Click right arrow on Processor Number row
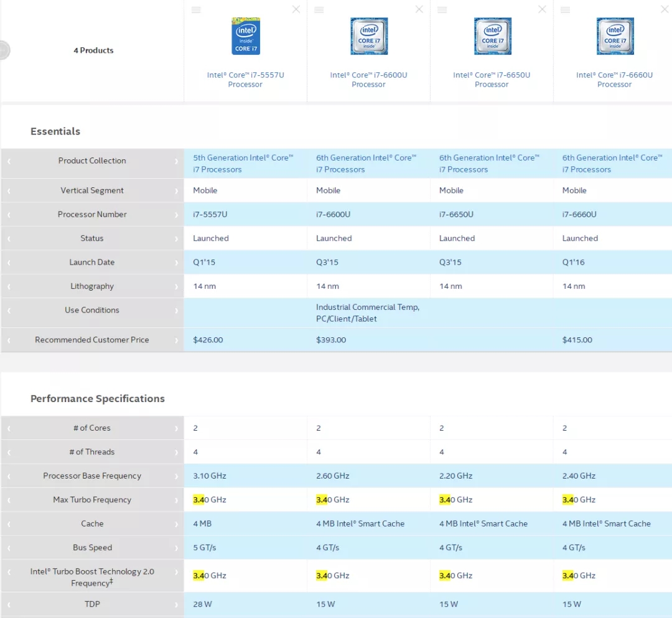672x618 pixels. pyautogui.click(x=176, y=215)
